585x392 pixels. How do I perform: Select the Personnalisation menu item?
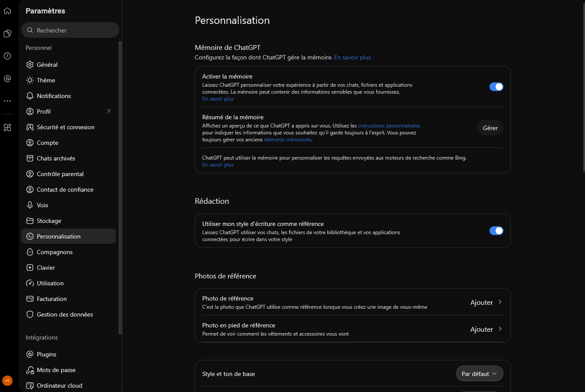click(69, 236)
